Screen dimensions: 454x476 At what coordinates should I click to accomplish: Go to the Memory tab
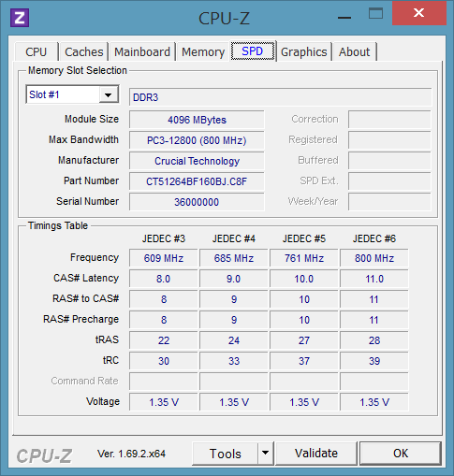pyautogui.click(x=203, y=51)
